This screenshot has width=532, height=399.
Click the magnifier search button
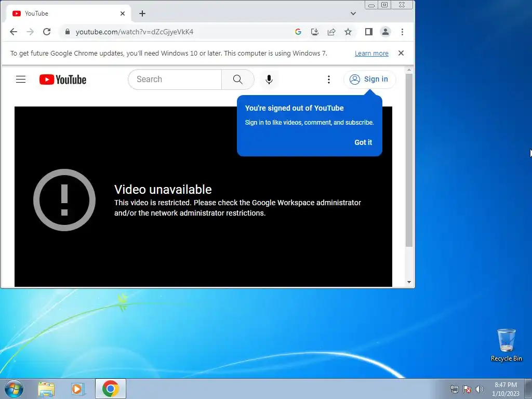(x=238, y=79)
